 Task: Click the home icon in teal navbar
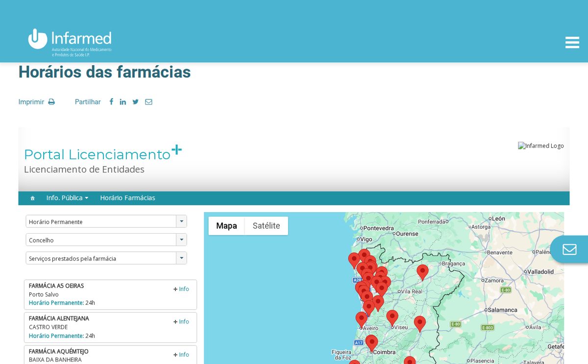(x=32, y=198)
